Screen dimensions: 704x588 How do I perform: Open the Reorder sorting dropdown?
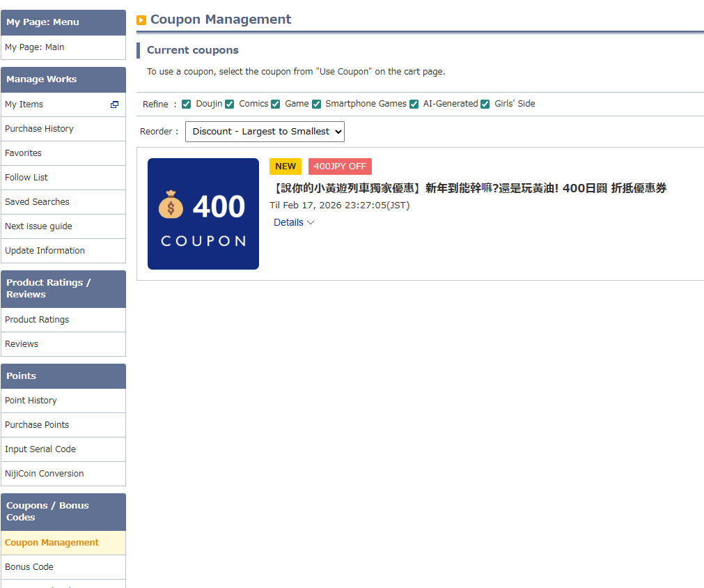click(265, 132)
